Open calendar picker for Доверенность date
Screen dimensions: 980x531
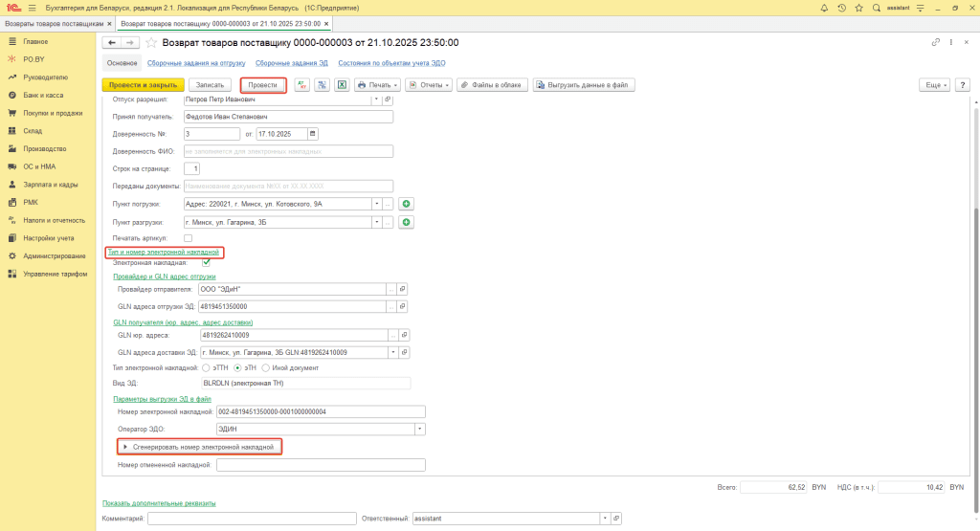point(312,133)
